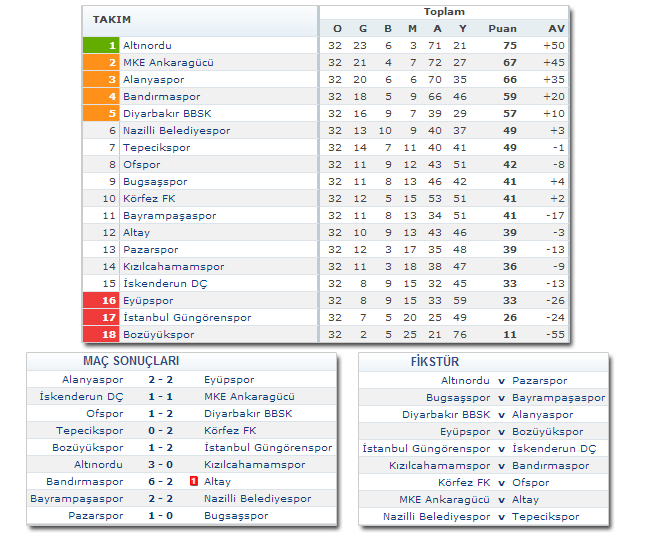This screenshot has width=645, height=539.
Task: Open the Altınordu team link in standings
Action: pos(148,45)
